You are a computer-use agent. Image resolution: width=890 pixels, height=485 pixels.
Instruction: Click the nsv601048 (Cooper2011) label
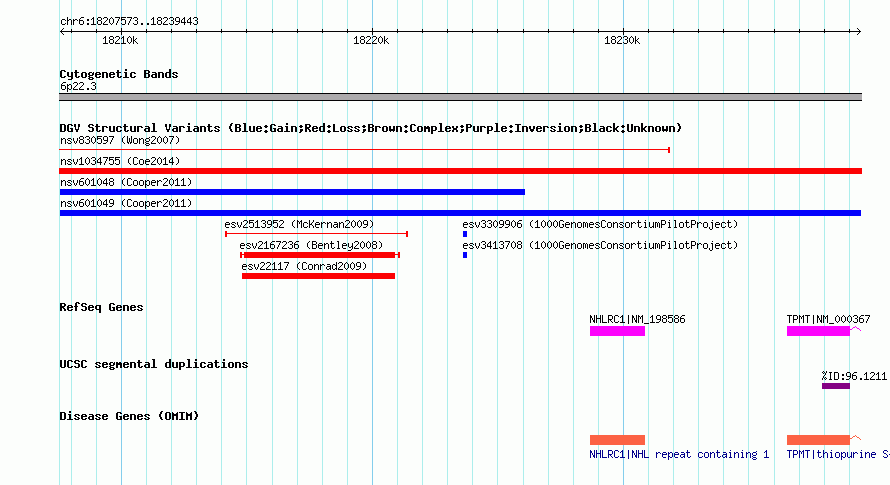126,182
